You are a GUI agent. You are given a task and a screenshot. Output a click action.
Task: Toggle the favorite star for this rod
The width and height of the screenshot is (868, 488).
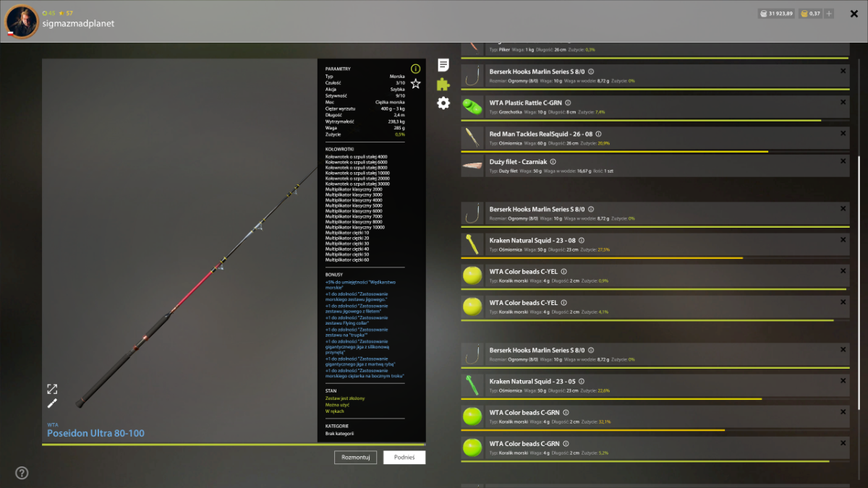415,84
